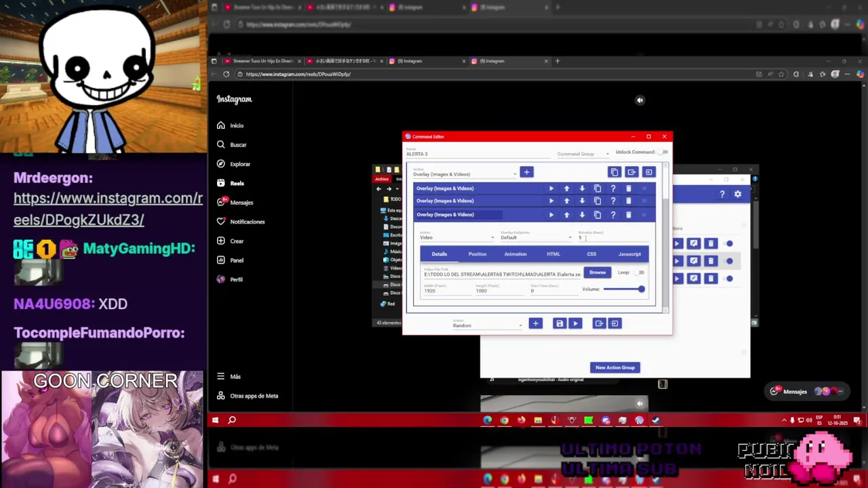Delete the first Overlay action
Screen dimensions: 868x488
pos(629,188)
